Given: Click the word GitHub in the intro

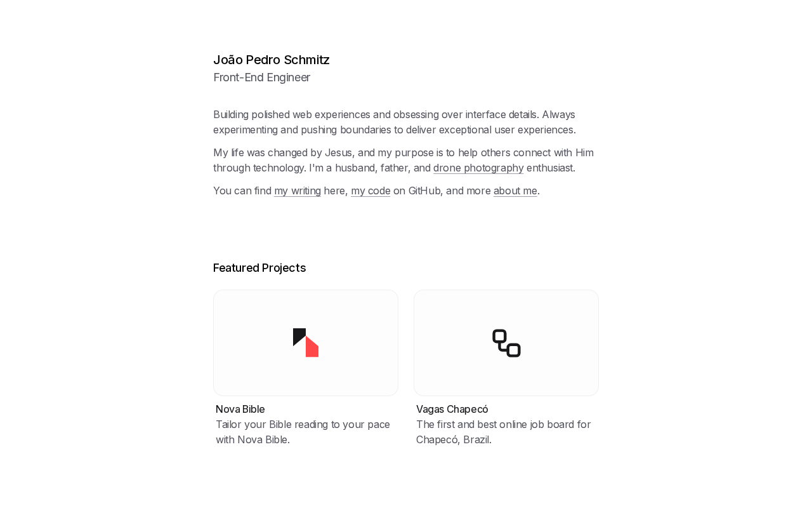Looking at the screenshot, I should (x=424, y=191).
